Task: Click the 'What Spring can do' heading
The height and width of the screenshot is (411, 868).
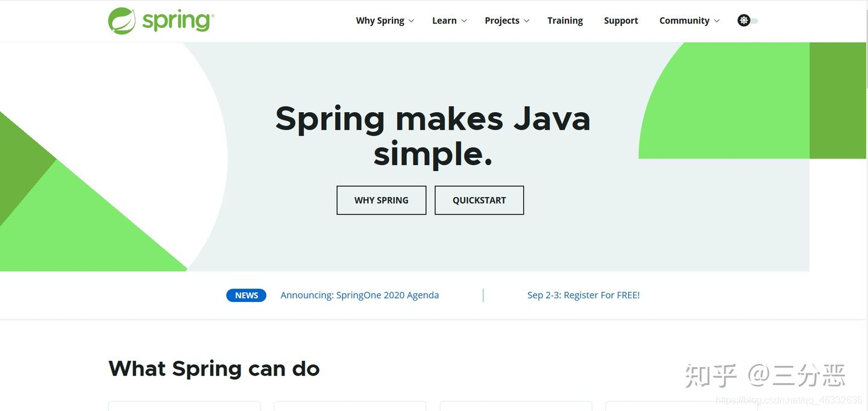Action: [x=214, y=368]
